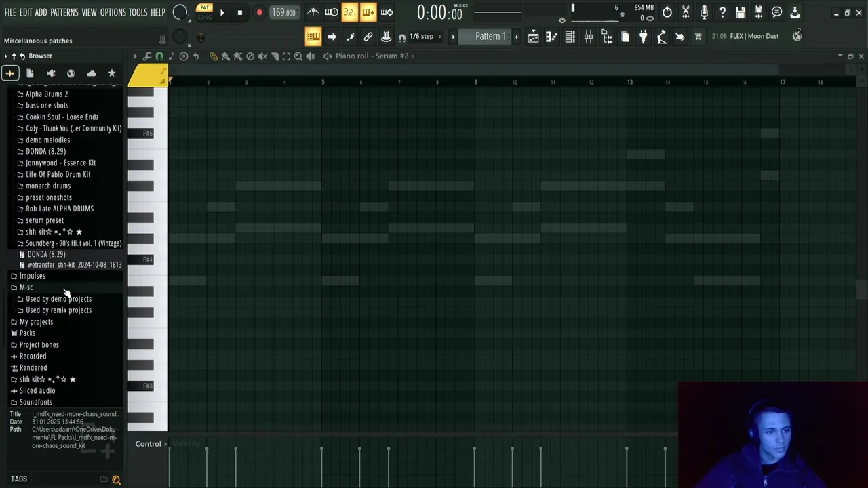Open piano roll wrench tools menu

click(147, 56)
